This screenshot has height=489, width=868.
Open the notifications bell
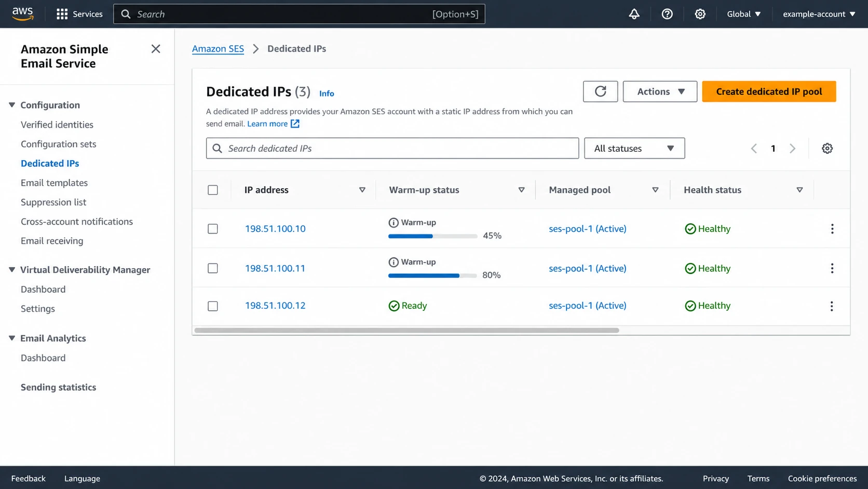click(x=634, y=14)
